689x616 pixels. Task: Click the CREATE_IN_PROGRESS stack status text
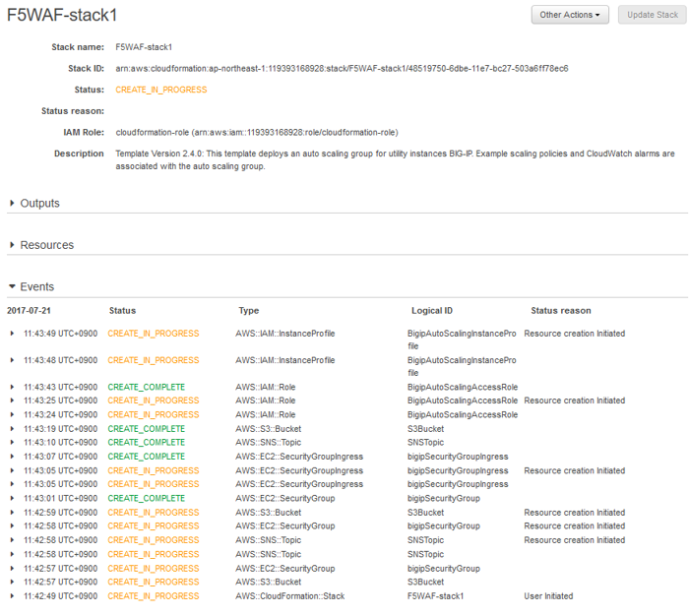click(160, 90)
